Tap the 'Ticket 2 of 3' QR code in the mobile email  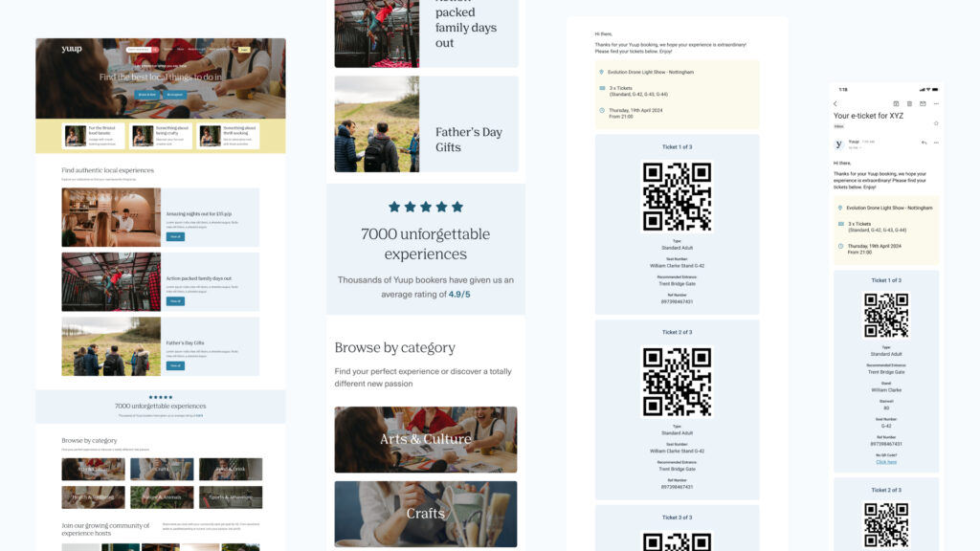point(886,525)
